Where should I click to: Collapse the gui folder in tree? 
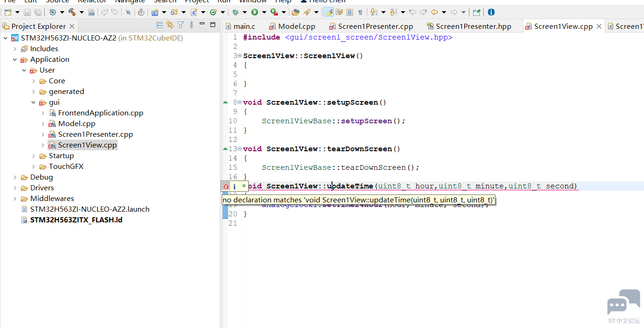point(34,102)
